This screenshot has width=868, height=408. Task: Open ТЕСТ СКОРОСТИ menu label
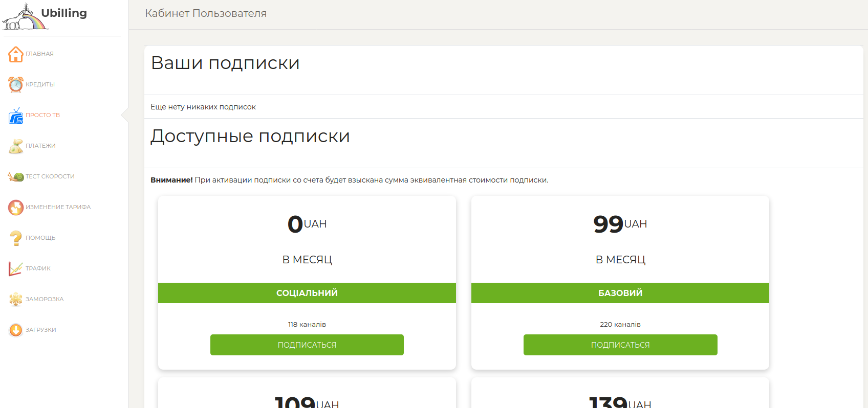pyautogui.click(x=50, y=176)
